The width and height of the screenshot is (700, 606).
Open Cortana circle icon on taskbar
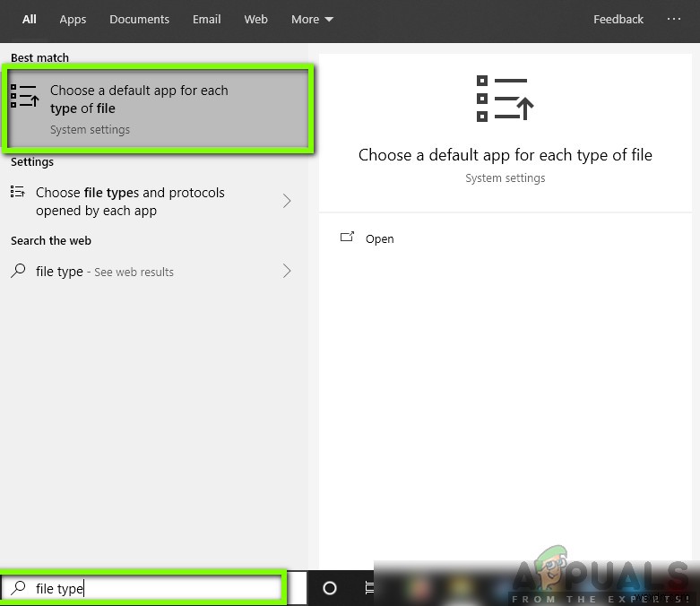pyautogui.click(x=330, y=588)
